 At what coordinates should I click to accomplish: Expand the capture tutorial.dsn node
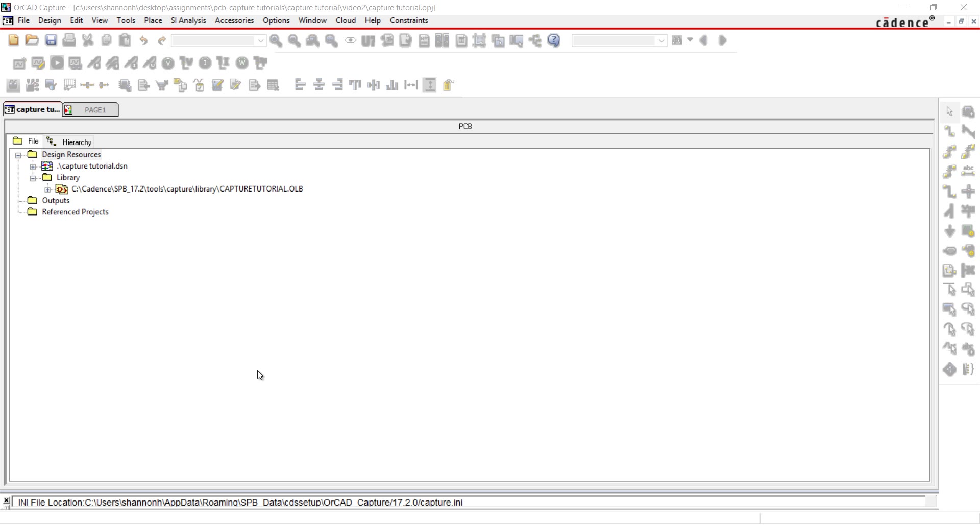point(33,166)
